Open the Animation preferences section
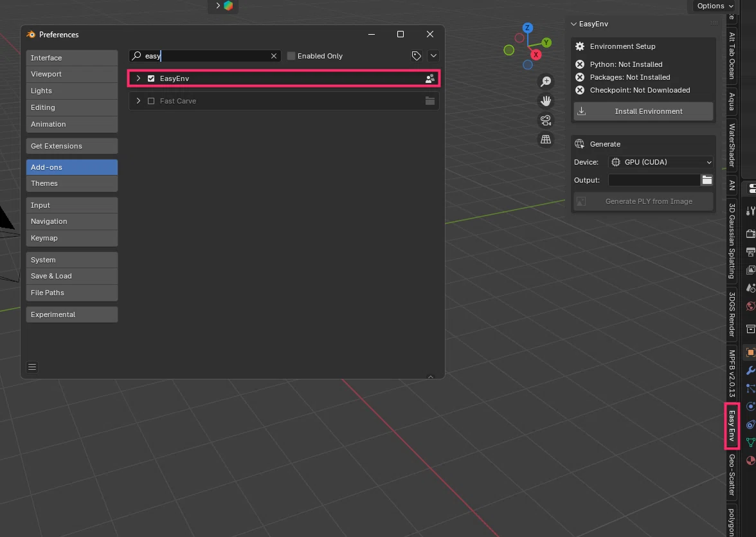The image size is (756, 537). [72, 125]
